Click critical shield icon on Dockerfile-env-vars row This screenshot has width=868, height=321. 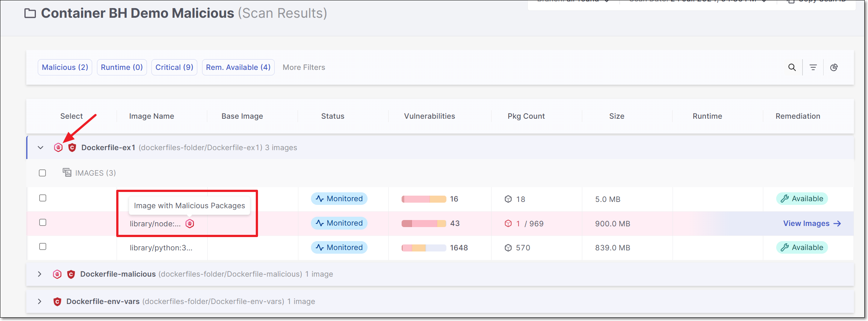tap(57, 301)
